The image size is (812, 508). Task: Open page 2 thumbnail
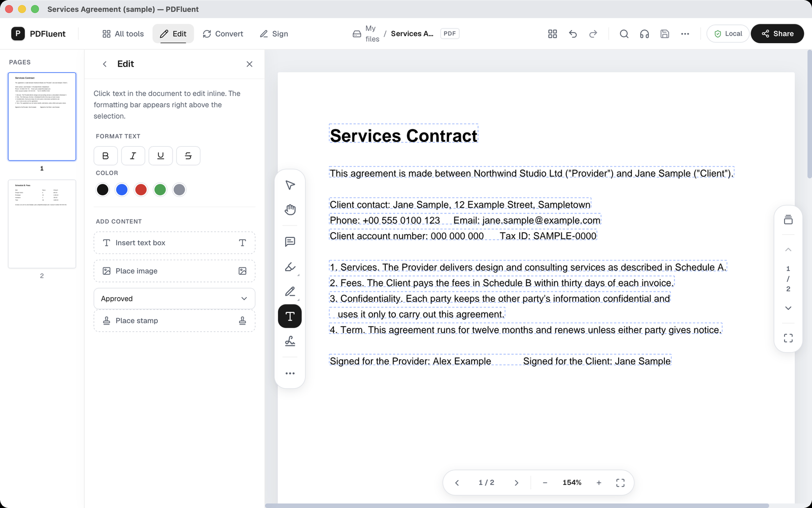[x=42, y=224]
